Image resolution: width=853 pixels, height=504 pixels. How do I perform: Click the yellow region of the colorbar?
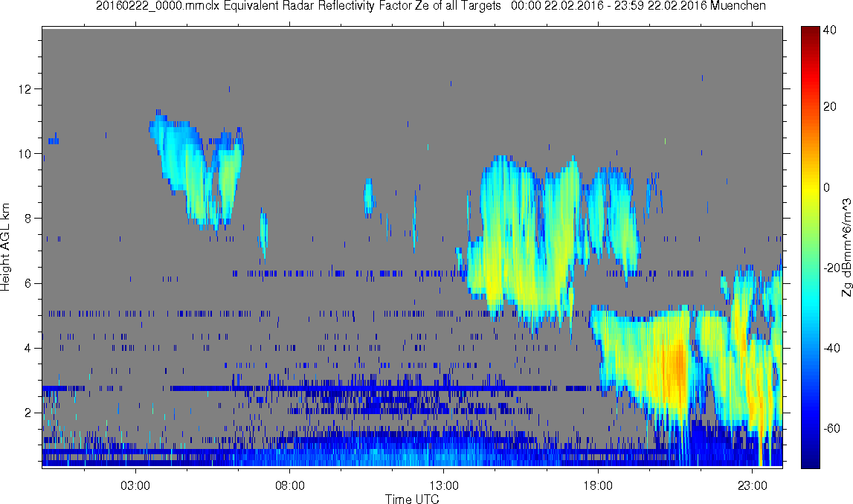tap(810, 187)
